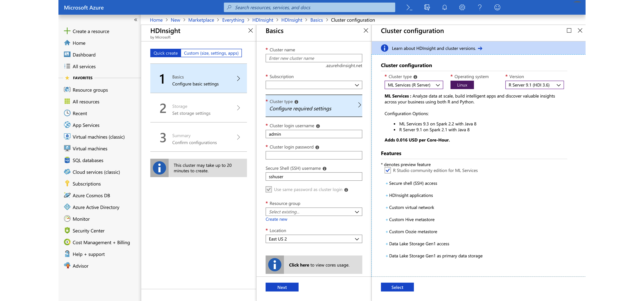Open Cost Management + Billing
644x301 pixels.
tap(101, 243)
